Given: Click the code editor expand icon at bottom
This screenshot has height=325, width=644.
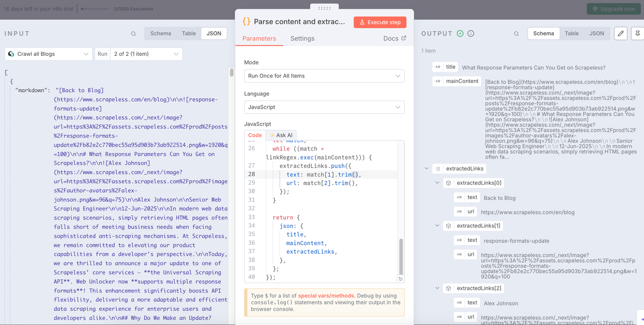Looking at the screenshot, I should tap(400, 279).
